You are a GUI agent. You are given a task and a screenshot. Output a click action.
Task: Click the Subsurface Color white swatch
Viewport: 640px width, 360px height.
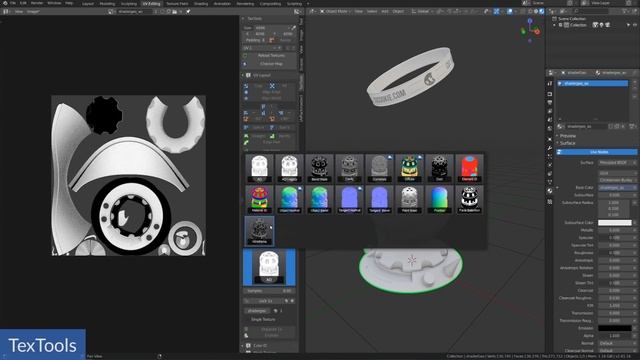point(615,222)
